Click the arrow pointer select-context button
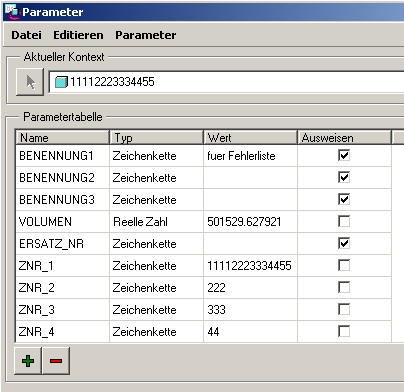The width and height of the screenshot is (404, 392). (x=30, y=82)
